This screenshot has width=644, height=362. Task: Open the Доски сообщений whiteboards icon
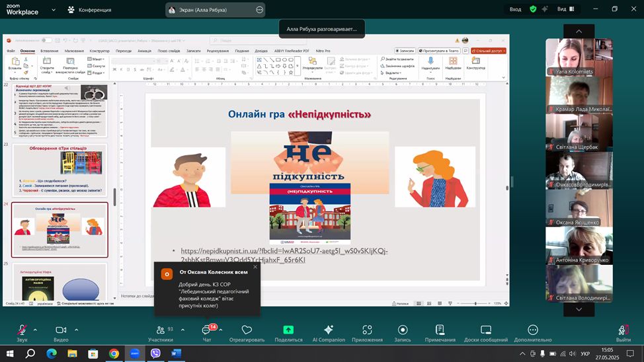pos(486,330)
